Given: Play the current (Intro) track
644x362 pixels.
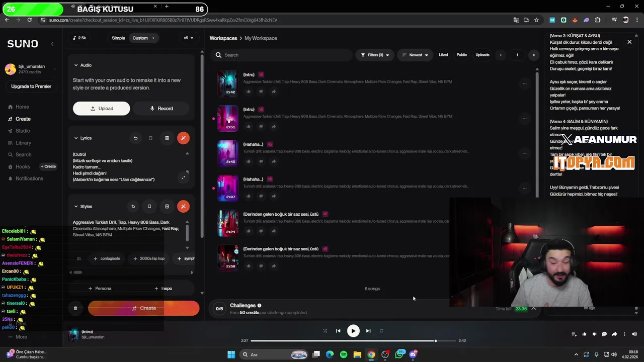Looking at the screenshot, I should point(353,331).
